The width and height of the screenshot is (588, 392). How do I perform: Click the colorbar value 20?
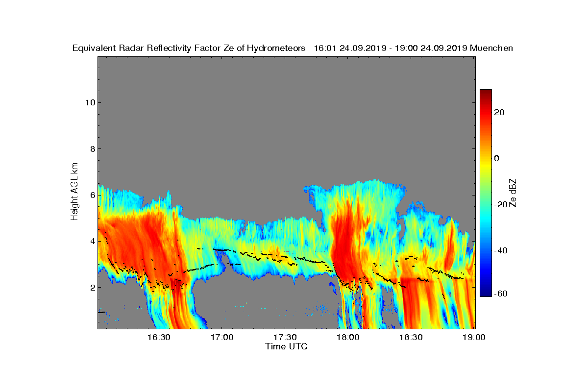pos(500,112)
